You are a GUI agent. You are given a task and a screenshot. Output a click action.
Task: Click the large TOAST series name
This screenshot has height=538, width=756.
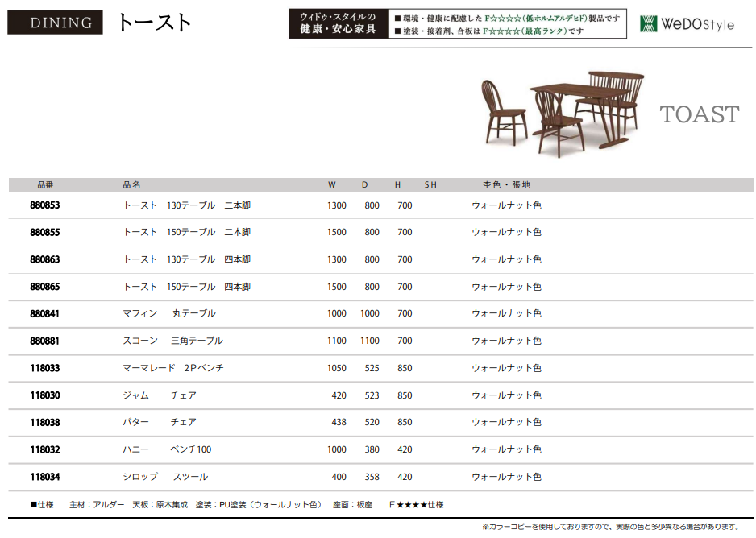(699, 114)
